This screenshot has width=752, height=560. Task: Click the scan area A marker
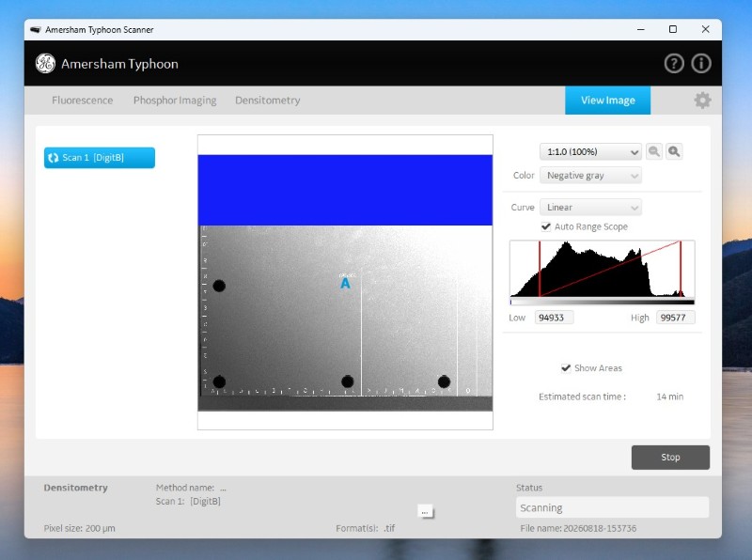pyautogui.click(x=345, y=284)
